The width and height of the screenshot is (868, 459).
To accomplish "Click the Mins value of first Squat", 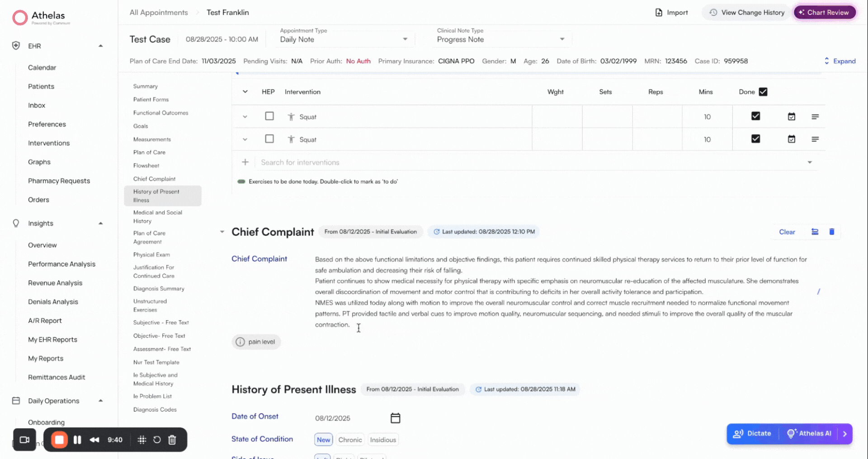I will (707, 117).
